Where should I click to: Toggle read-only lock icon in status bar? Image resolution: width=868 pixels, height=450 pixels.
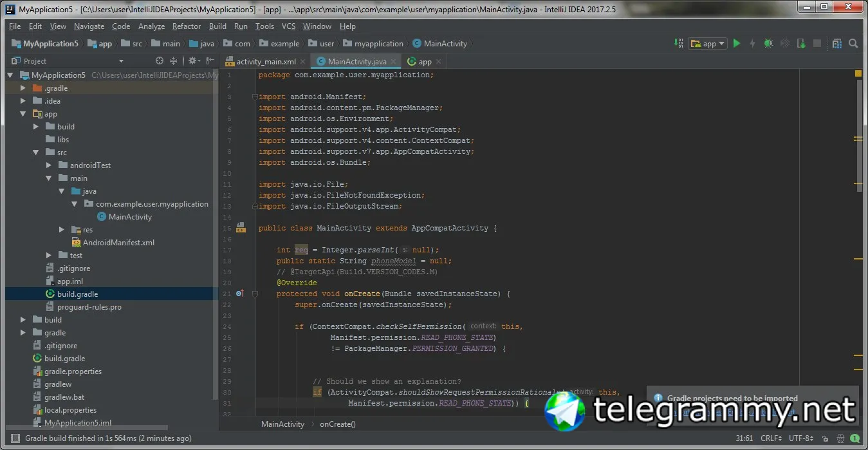click(826, 438)
